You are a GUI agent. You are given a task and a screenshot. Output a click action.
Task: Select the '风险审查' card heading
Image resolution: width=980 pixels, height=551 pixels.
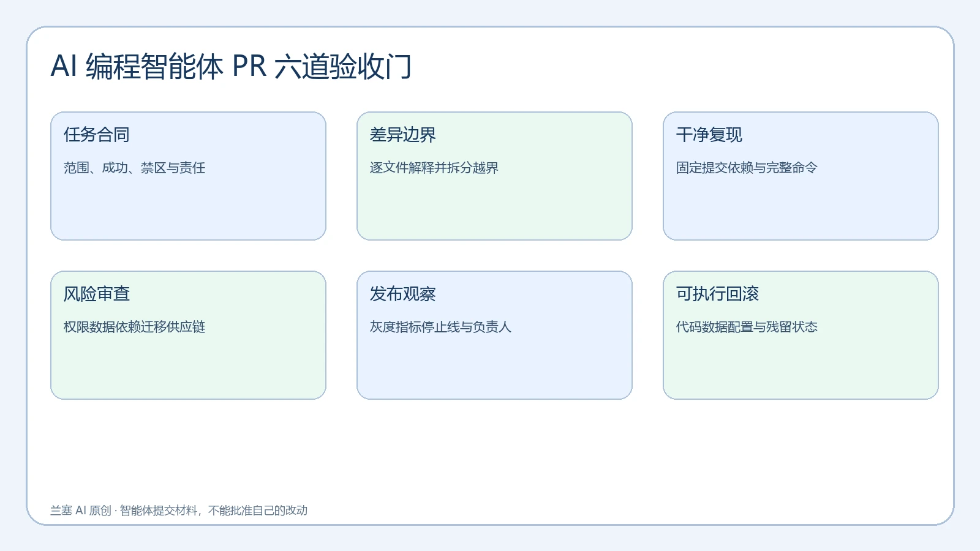tap(97, 294)
